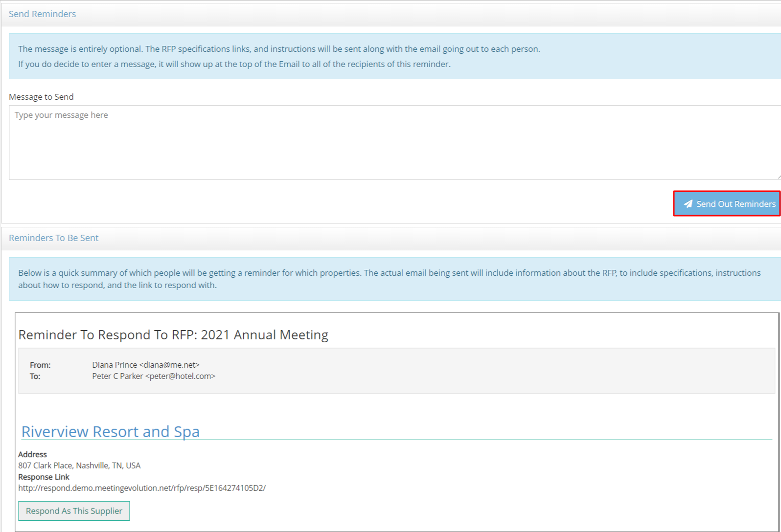Focus the Message to Send text area
Screen dimensions: 781x532
point(395,142)
